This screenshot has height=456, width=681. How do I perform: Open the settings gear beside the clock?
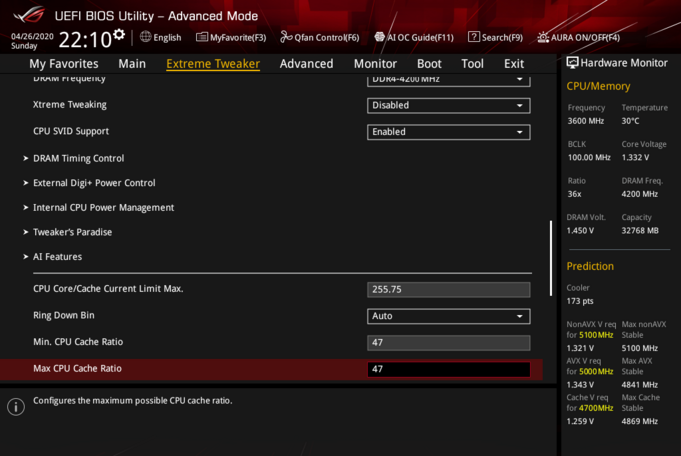pos(119,34)
